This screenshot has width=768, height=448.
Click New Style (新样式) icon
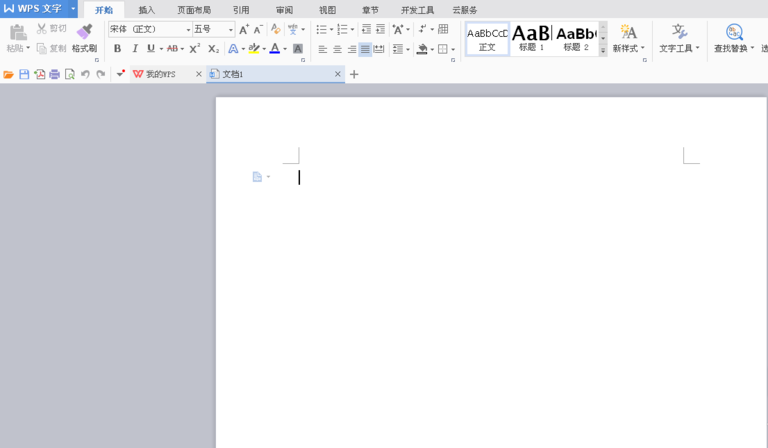(x=628, y=32)
